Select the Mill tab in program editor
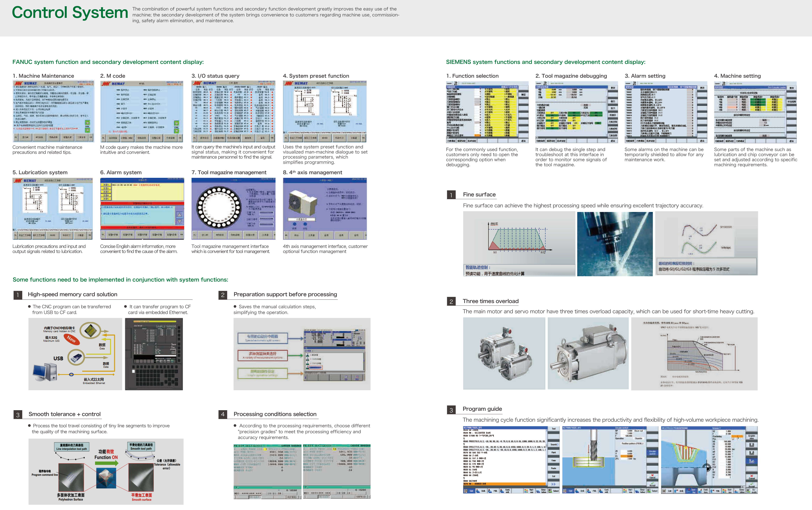Image resolution: width=812 pixels, height=510 pixels. (x=493, y=491)
